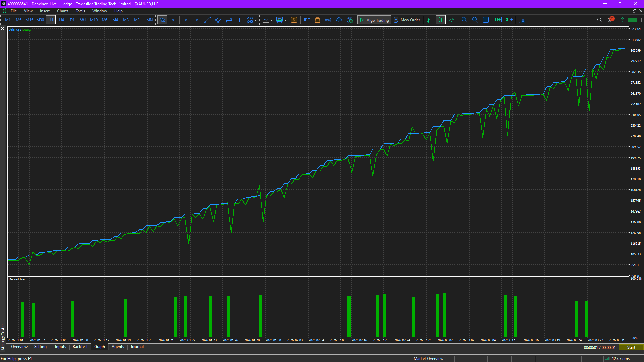Viewport: 644px width, 362px height.
Task: Switch to the Backtest tab
Action: point(80,347)
